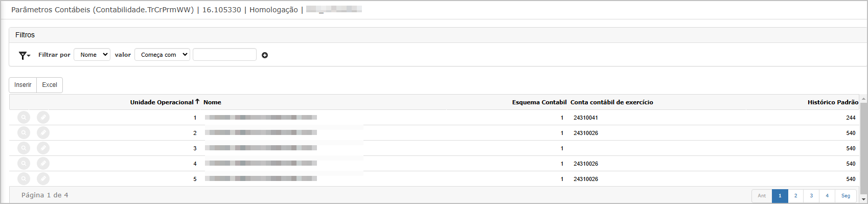The image size is (868, 204).
Task: Edit the row with Unidade Operacional 4
Action: pyautogui.click(x=43, y=164)
